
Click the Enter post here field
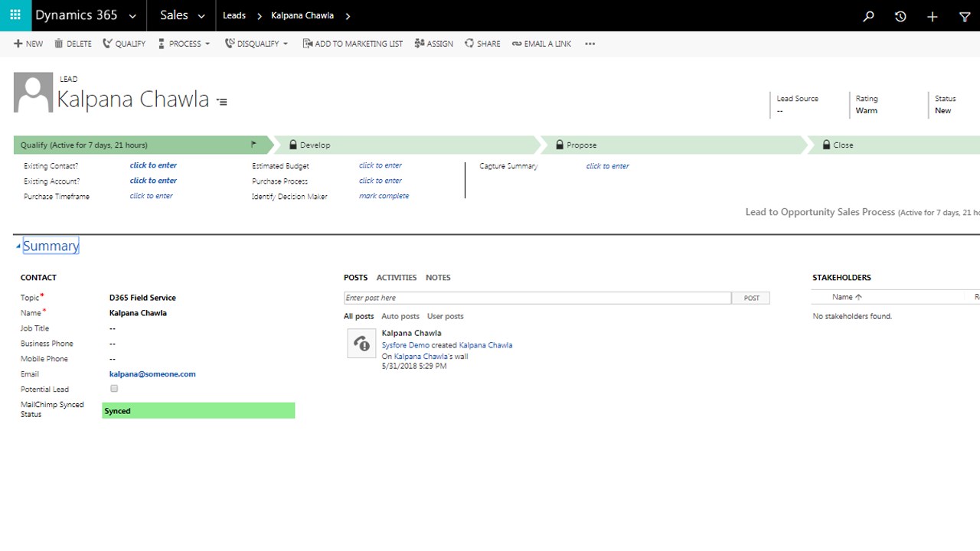[537, 298]
